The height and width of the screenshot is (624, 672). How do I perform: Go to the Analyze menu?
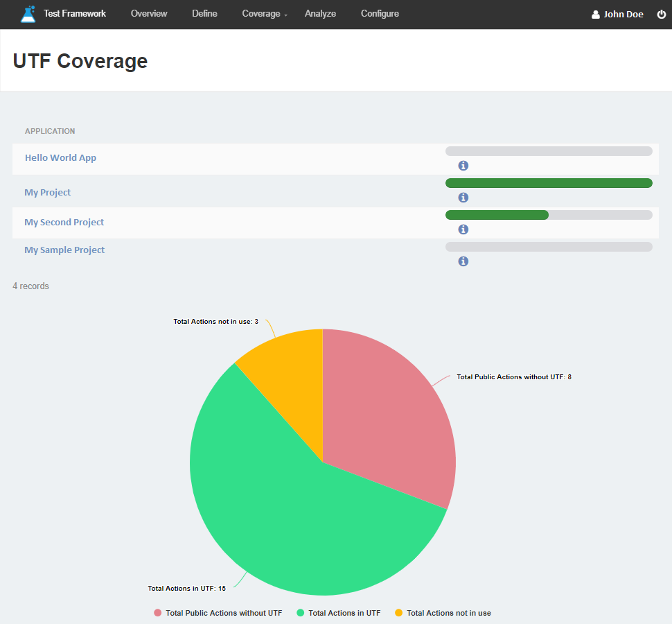[x=320, y=14]
